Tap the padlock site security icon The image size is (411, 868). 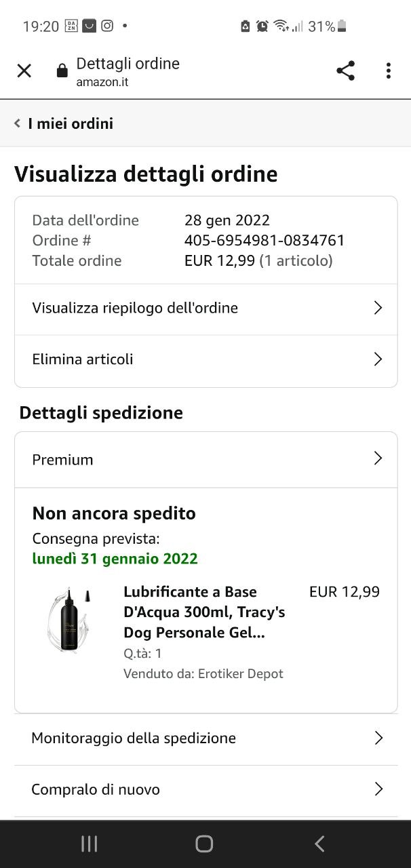62,71
